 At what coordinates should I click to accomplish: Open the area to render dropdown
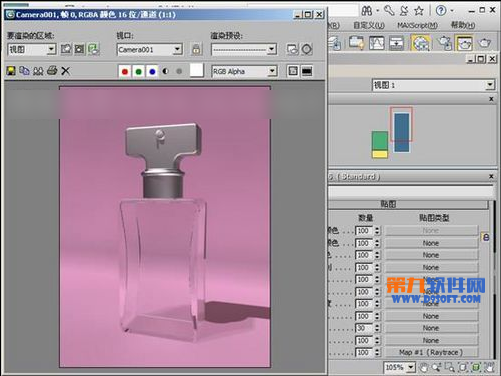pos(32,50)
